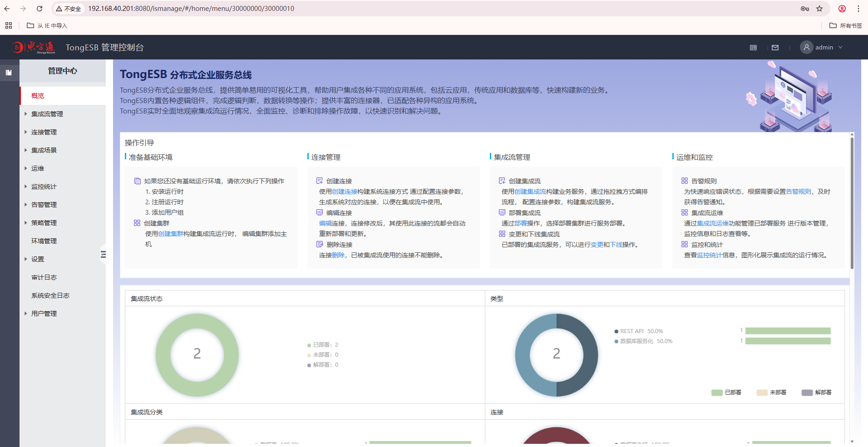This screenshot has width=868, height=447.
Task: Bookmark this page with the star icon
Action: coord(819,9)
